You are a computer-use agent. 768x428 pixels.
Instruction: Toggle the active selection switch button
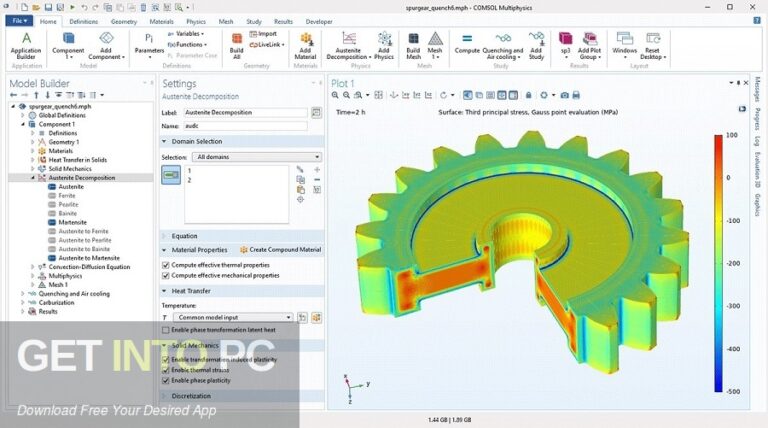coord(171,175)
